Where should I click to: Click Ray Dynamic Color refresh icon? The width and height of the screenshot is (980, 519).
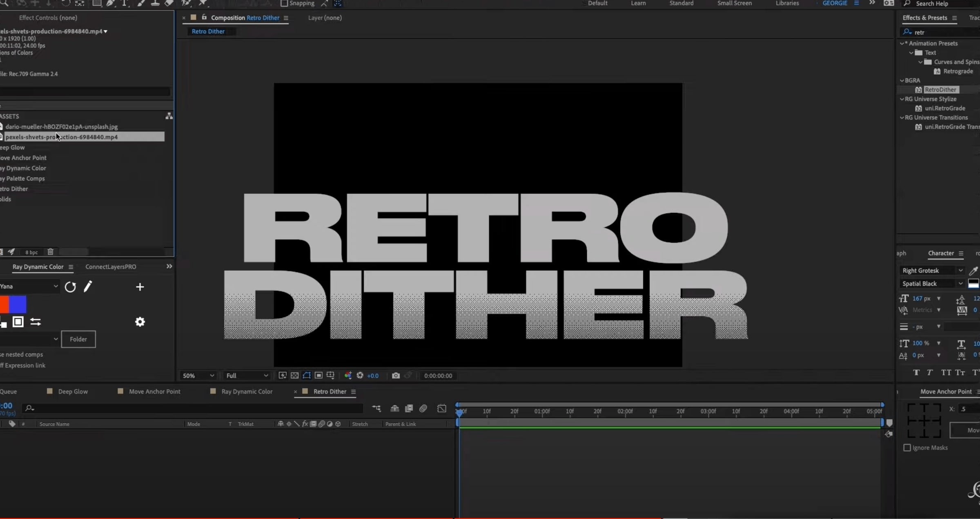pyautogui.click(x=70, y=287)
